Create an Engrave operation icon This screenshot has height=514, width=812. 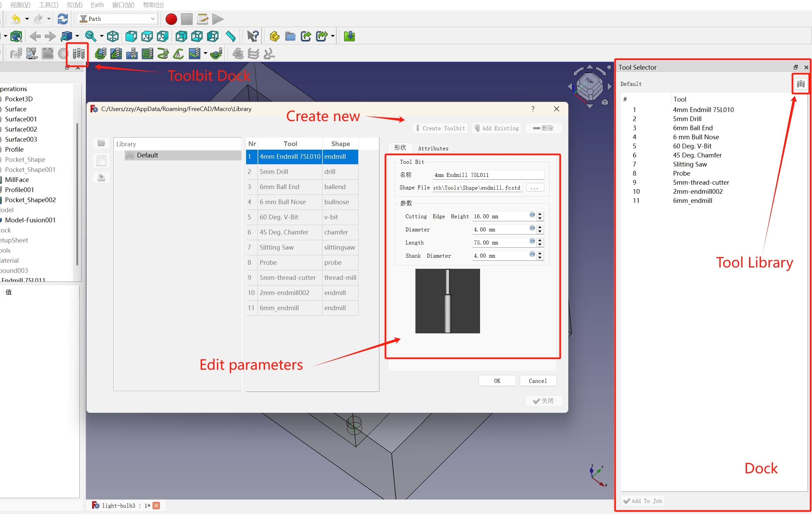point(178,53)
